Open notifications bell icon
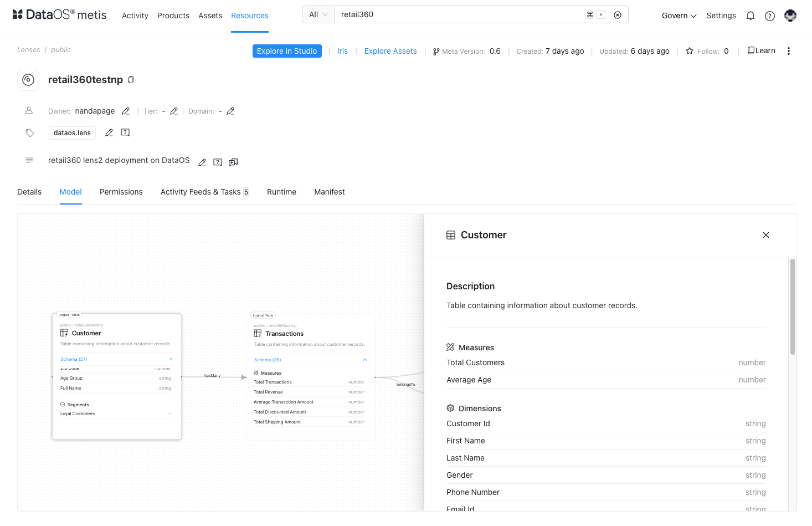Viewport: 812px width, 526px height. 751,16
